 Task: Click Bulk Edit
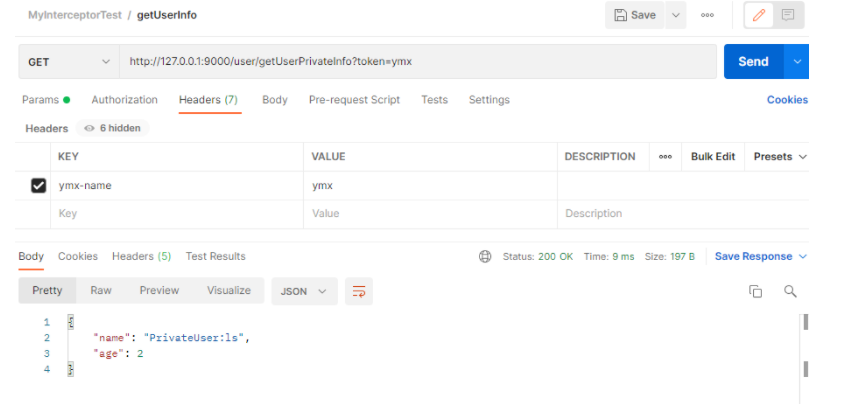click(x=713, y=157)
